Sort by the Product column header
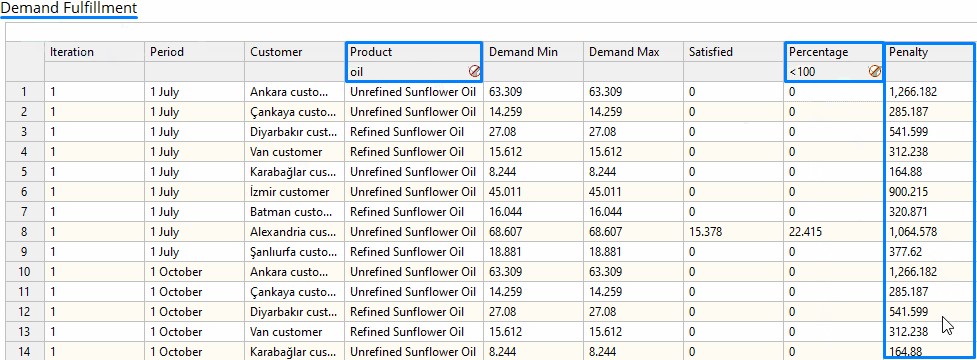The image size is (977, 360). coord(414,52)
